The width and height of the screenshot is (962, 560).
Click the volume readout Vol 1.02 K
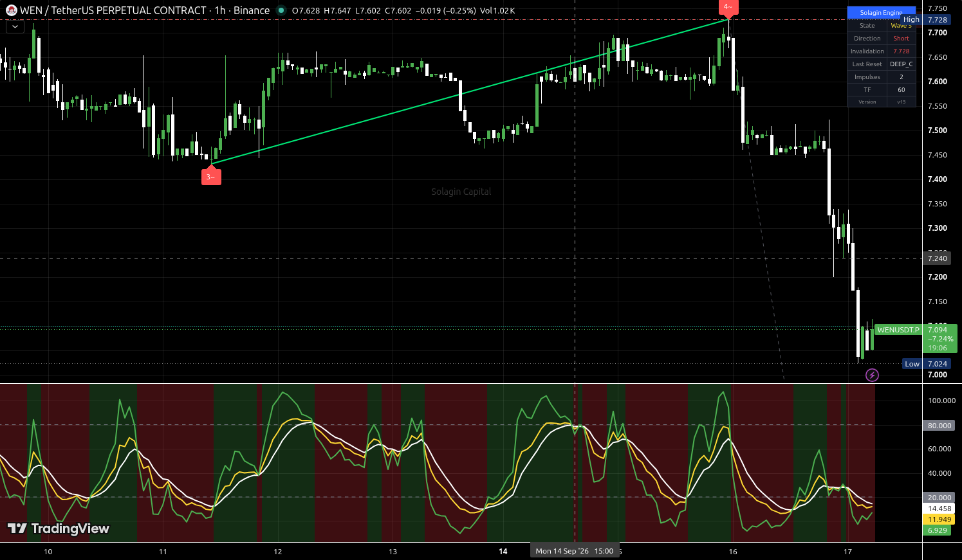point(498,10)
